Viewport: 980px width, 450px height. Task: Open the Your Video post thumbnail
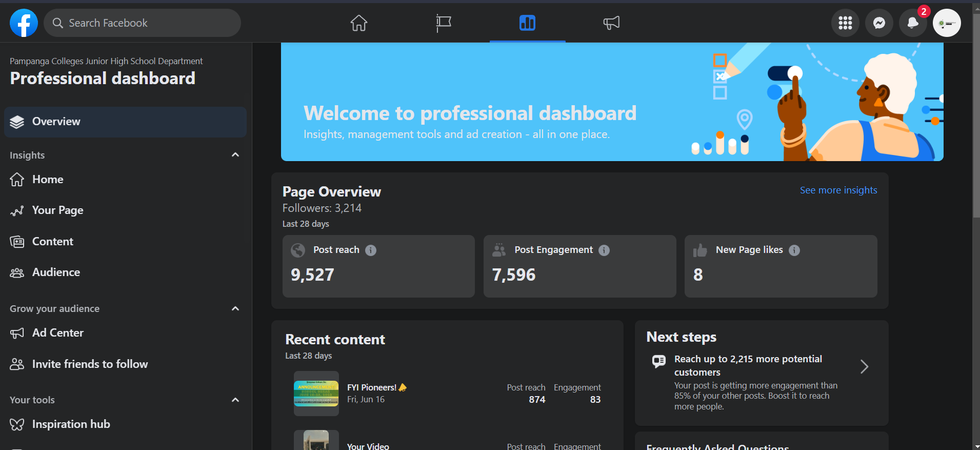point(316,440)
